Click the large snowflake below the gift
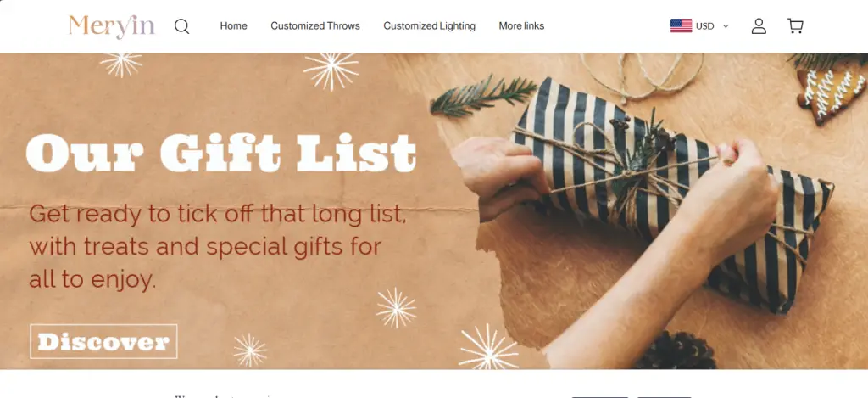 (488, 347)
